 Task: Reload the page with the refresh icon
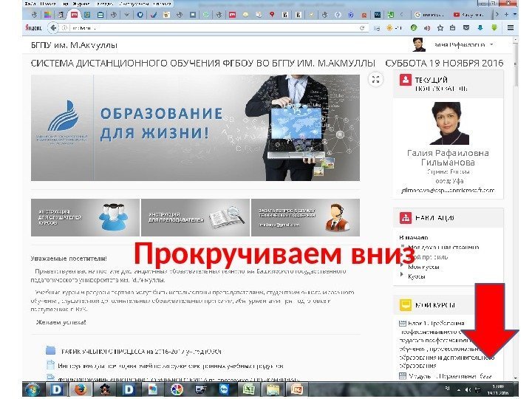[x=362, y=28]
